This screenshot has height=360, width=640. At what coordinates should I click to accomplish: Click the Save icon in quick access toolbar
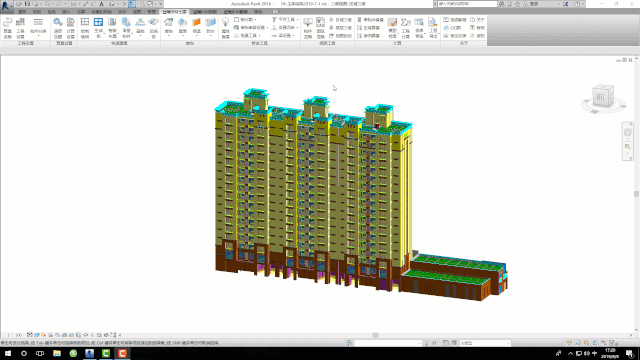[27, 4]
